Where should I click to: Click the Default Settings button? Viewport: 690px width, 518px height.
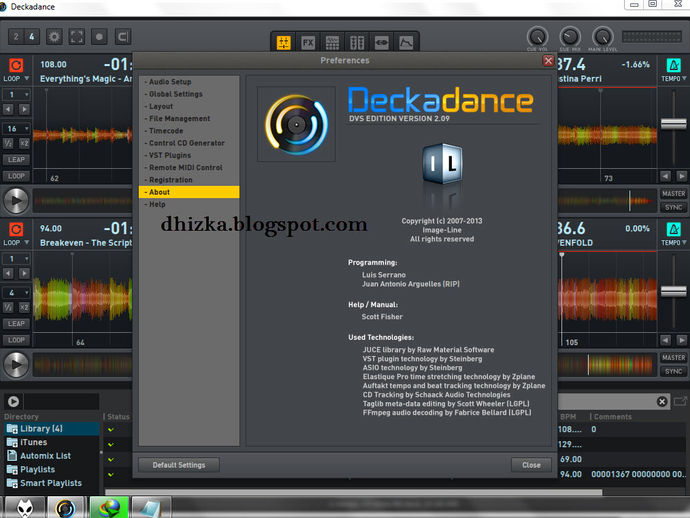tap(179, 465)
